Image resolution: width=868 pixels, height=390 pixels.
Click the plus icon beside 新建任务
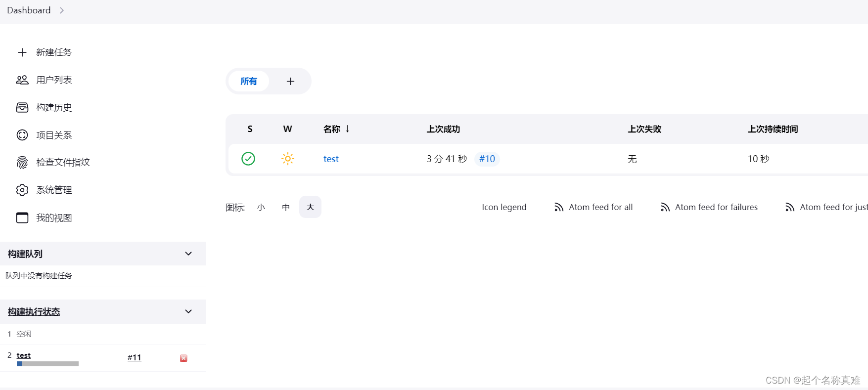[x=22, y=52]
